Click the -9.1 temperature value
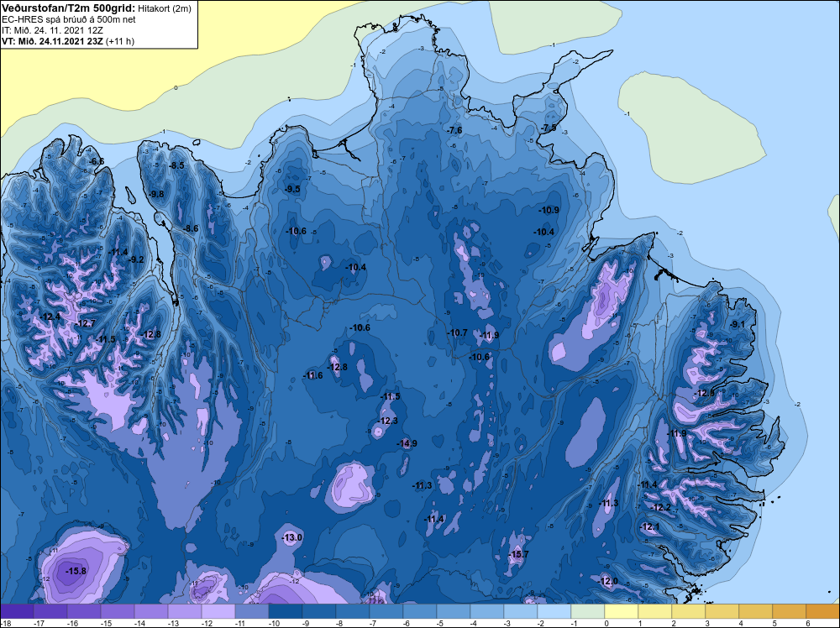This screenshot has height=628, width=840. click(x=738, y=324)
